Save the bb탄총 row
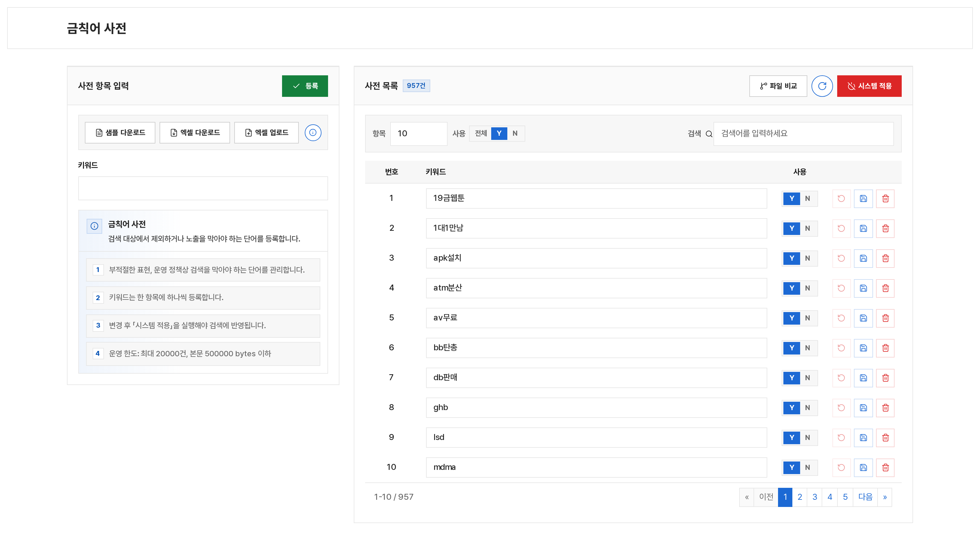980x547 pixels. [863, 348]
